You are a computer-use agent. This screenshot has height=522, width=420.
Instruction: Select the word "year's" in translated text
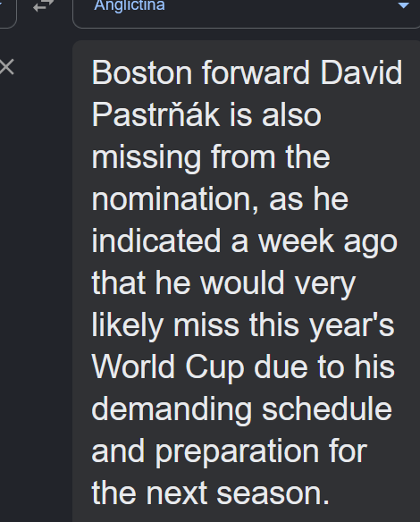[x=352, y=327]
